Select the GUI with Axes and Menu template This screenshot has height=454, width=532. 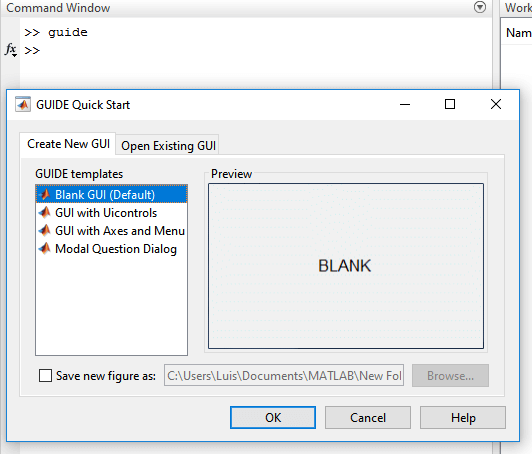point(111,231)
